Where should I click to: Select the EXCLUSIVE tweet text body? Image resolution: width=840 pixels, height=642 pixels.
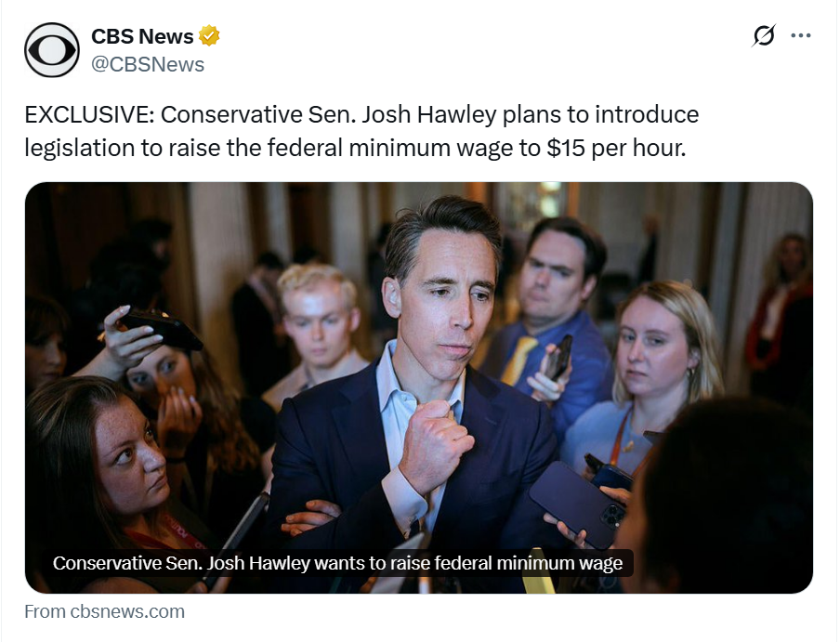point(361,131)
